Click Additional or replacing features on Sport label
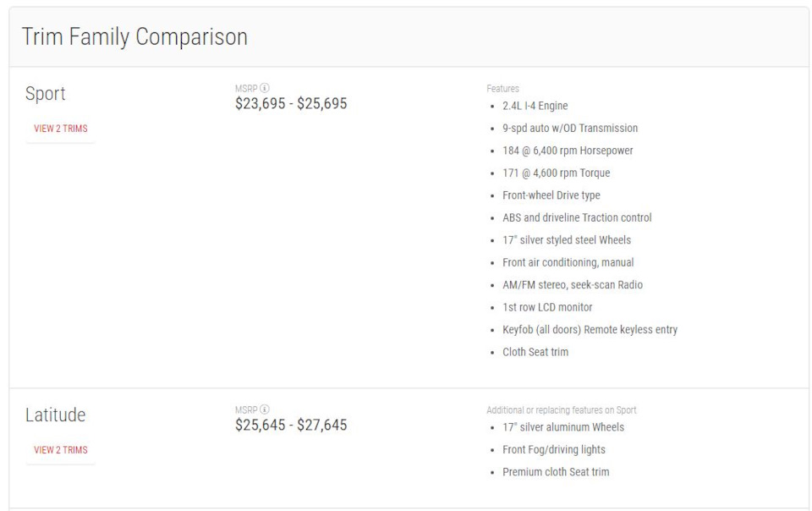Image resolution: width=812 pixels, height=511 pixels. pos(562,410)
